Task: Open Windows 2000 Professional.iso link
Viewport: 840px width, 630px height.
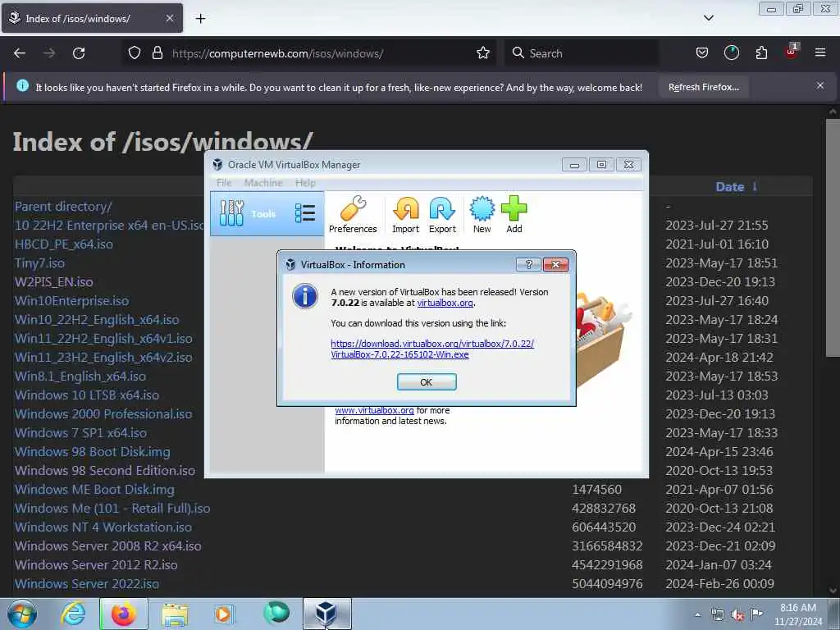Action: [103, 413]
